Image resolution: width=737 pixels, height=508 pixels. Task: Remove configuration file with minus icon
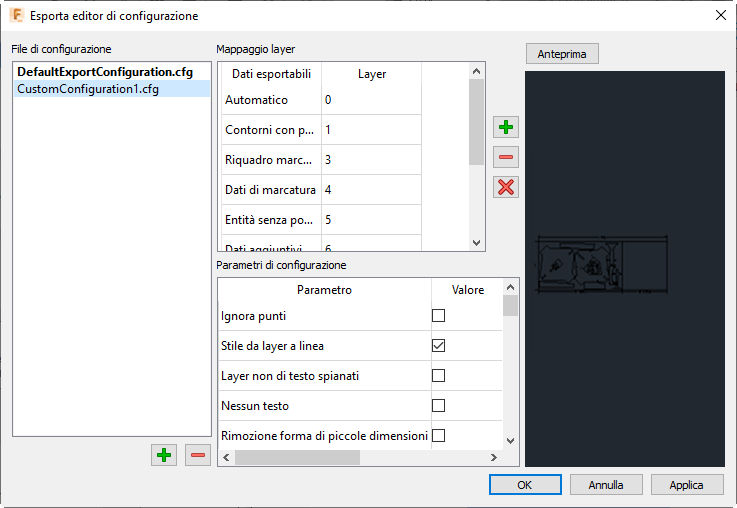198,455
